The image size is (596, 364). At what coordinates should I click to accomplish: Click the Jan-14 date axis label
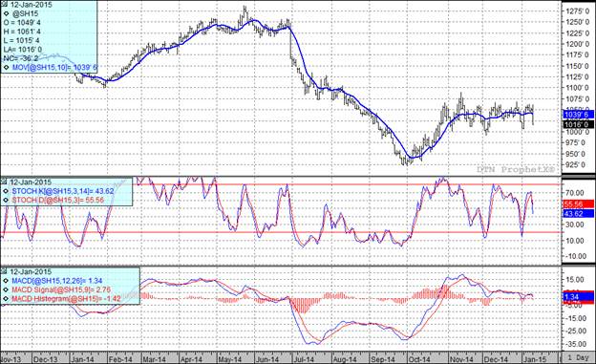(82, 359)
